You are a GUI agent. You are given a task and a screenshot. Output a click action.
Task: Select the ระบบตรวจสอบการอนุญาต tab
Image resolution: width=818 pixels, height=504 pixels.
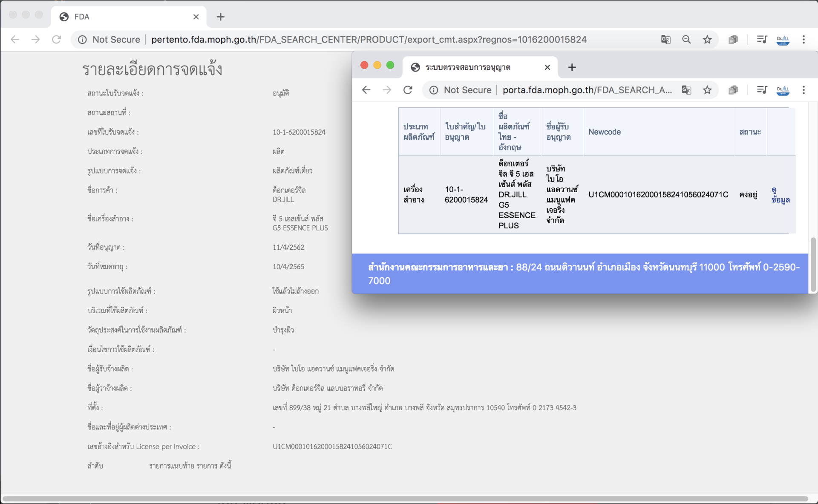(480, 67)
